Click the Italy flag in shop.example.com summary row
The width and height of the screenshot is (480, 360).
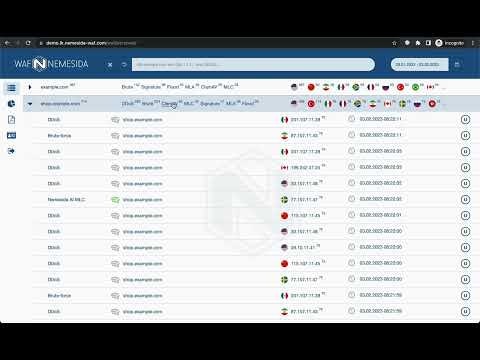328,104
